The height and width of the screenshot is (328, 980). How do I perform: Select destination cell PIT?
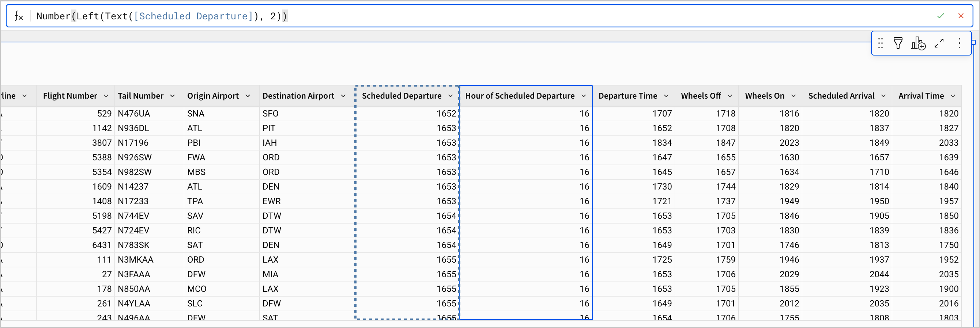coord(269,129)
